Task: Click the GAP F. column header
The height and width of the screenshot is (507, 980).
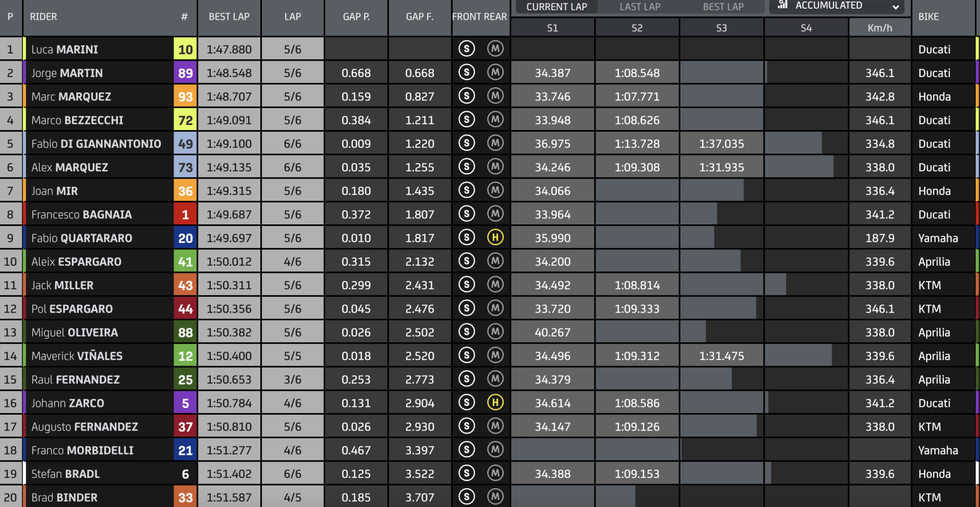Action: (420, 17)
